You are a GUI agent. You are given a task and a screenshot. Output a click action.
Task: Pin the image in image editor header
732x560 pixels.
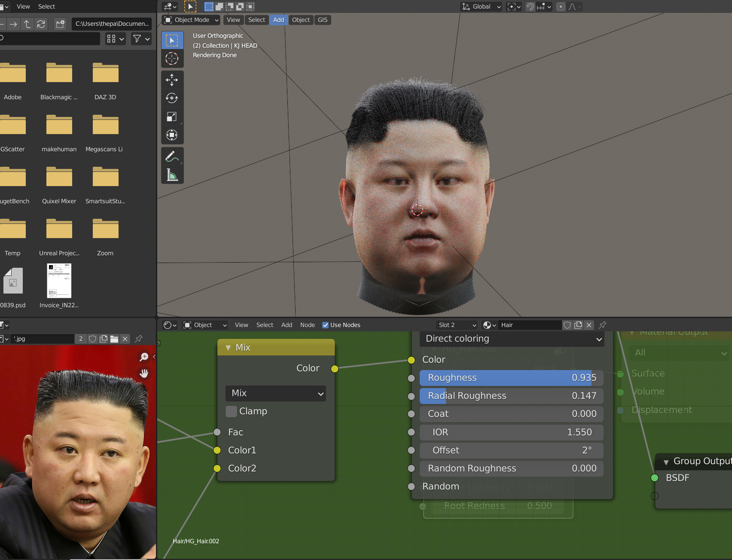139,339
